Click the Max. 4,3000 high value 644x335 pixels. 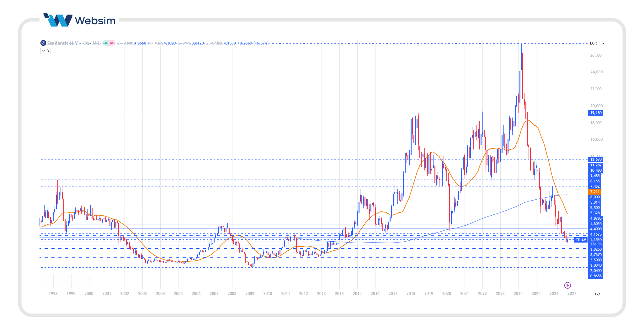pyautogui.click(x=165, y=43)
